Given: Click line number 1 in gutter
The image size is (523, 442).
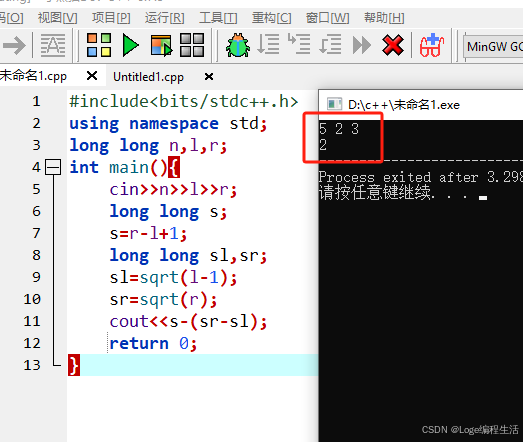Looking at the screenshot, I should (x=36, y=101).
